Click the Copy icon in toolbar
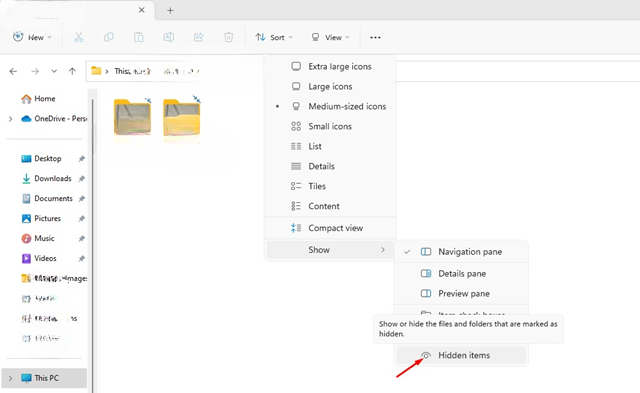This screenshot has height=393, width=640. tap(109, 37)
